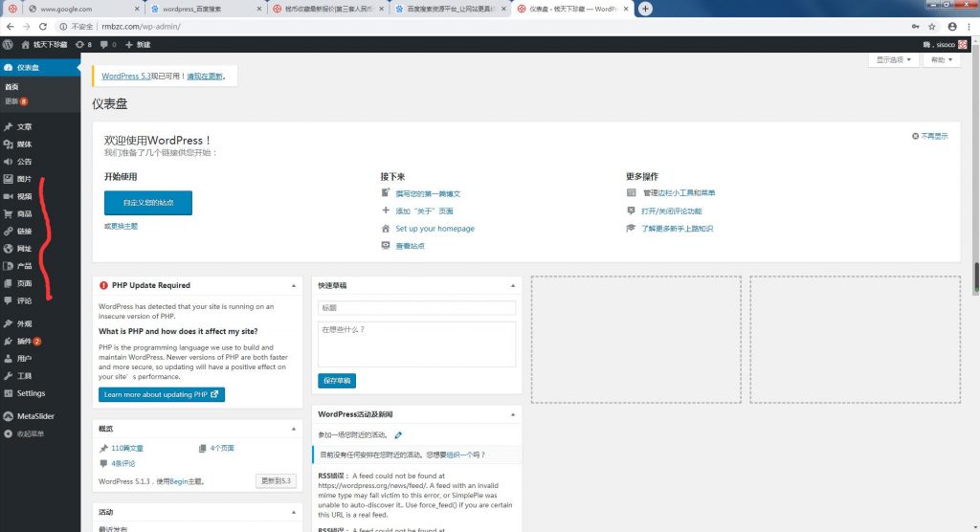Dismiss welcome panel via 不再显示
This screenshot has height=532, width=980.
930,136
